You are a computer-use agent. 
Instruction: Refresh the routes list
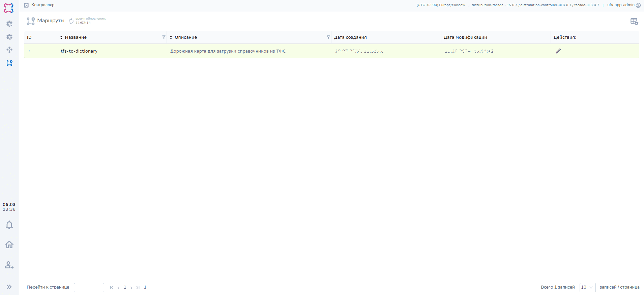pyautogui.click(x=71, y=21)
